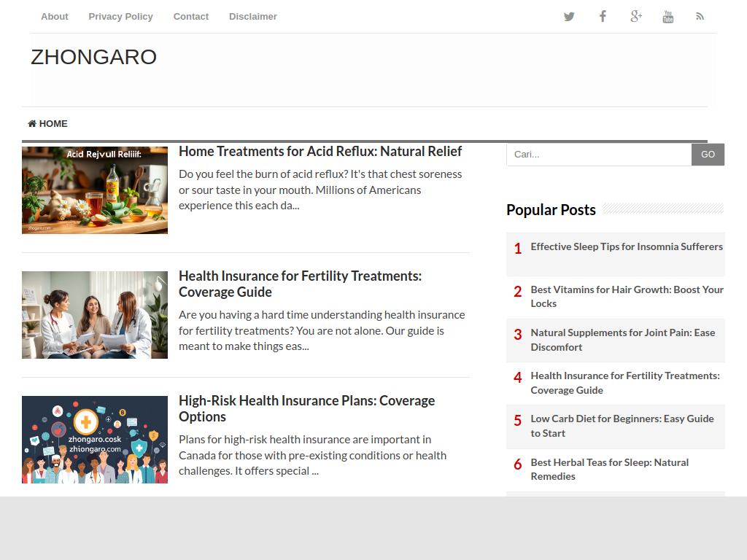The image size is (747, 560).
Task: Visit the YouTube channel icon
Action: [x=667, y=17]
